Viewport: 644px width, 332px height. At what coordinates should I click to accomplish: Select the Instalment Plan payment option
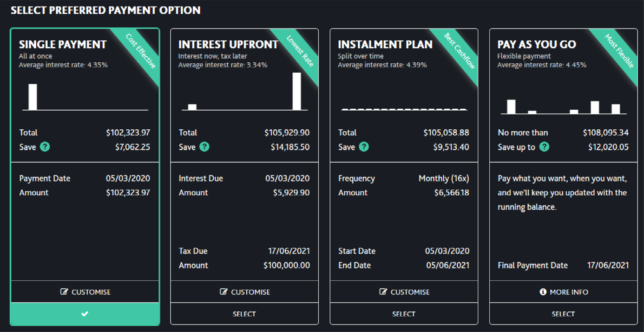404,314
